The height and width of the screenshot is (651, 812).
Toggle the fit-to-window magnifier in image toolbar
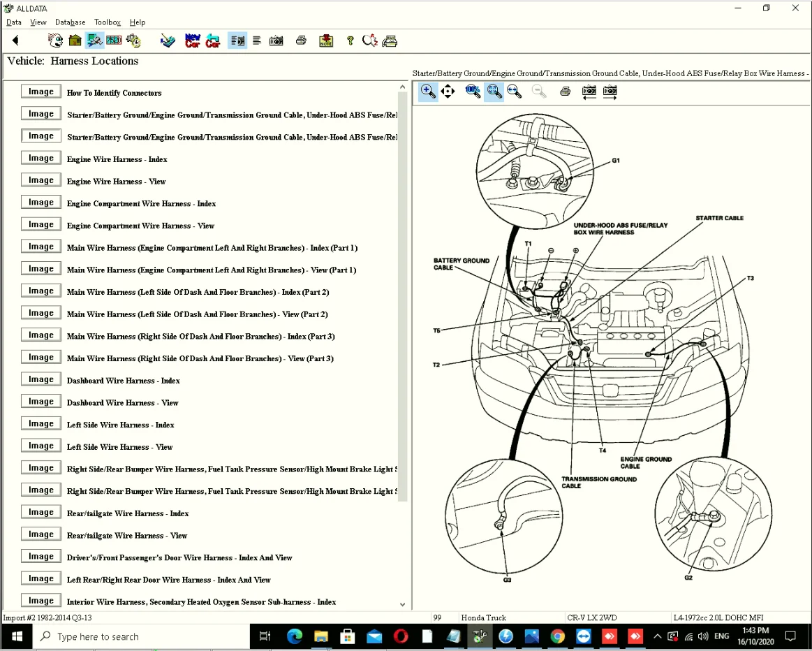coord(494,92)
